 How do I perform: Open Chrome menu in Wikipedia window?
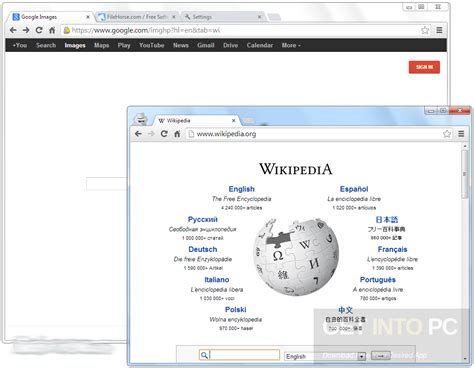(x=461, y=134)
